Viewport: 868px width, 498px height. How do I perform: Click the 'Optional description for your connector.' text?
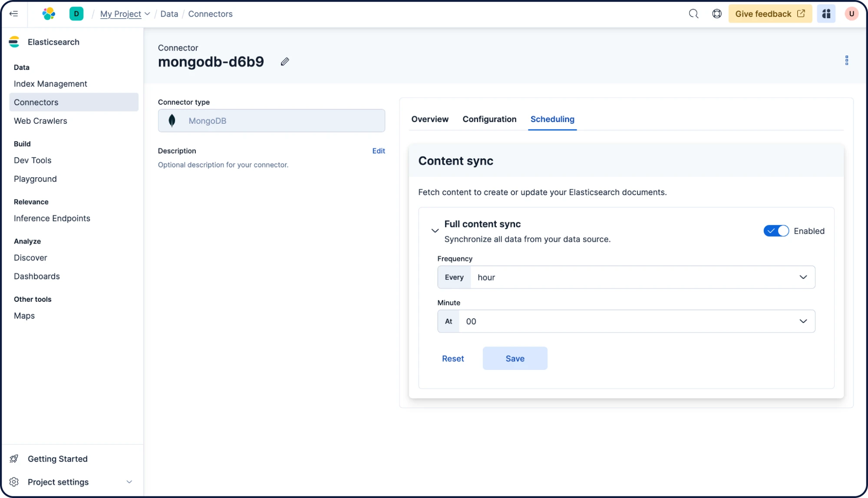223,165
